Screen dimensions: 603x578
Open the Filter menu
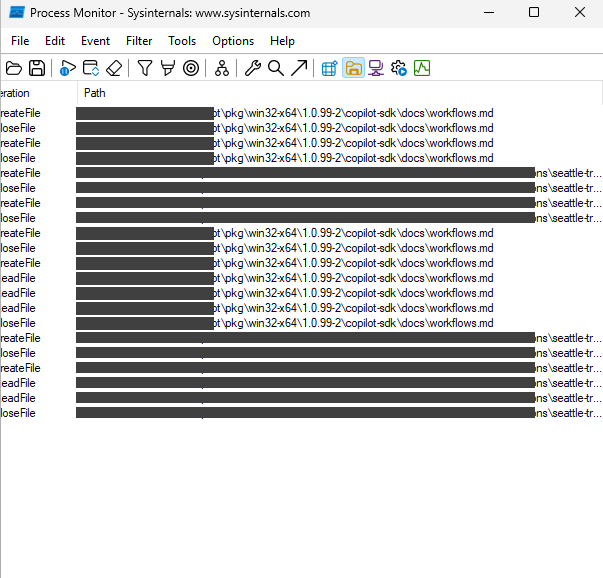(x=139, y=41)
